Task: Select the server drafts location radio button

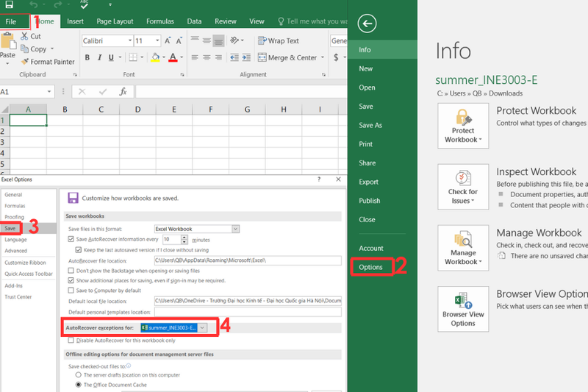Action: coord(79,375)
